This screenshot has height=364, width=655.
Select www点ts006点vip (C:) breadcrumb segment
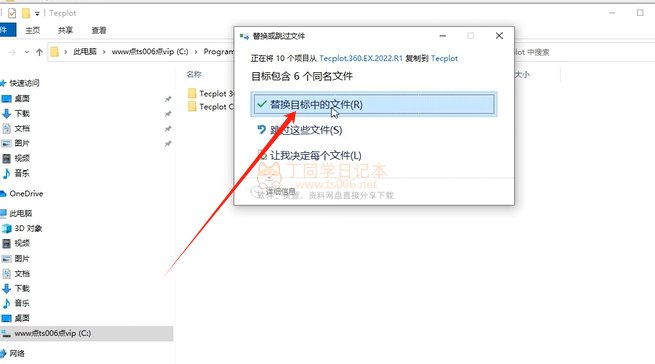click(x=150, y=52)
